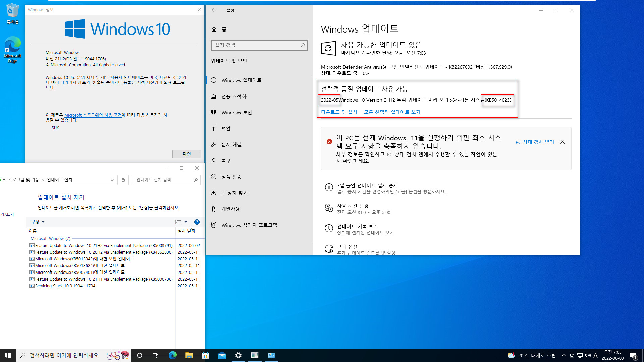Expand the address bar history dropdown
644x362 pixels.
tap(112, 180)
